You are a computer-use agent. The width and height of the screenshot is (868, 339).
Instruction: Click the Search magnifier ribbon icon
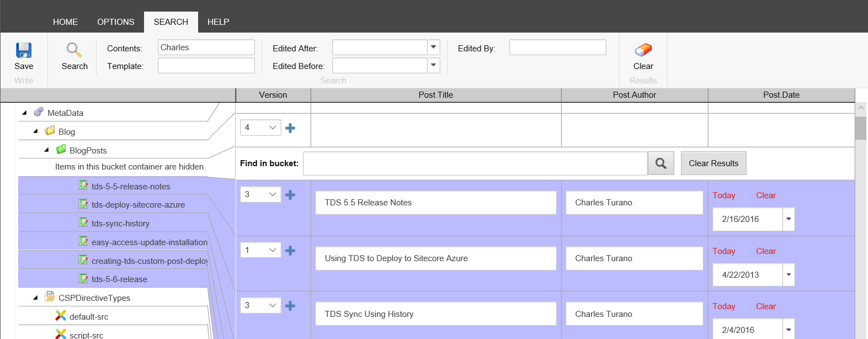pyautogui.click(x=74, y=50)
